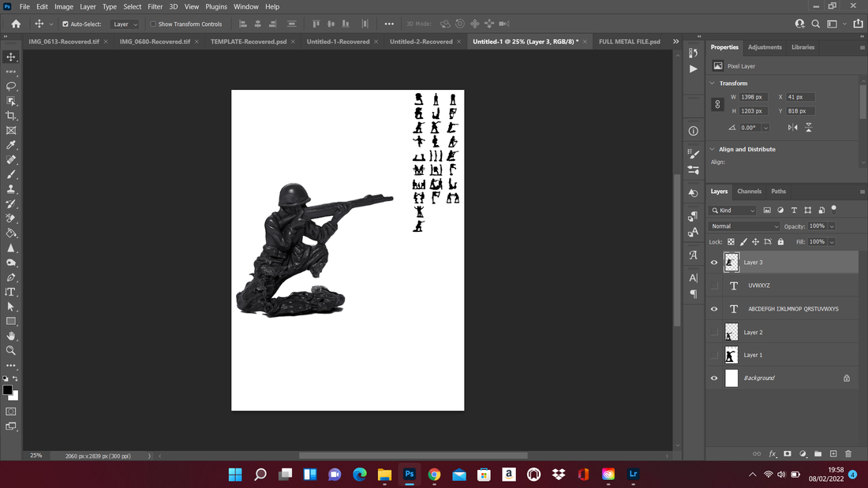The width and height of the screenshot is (868, 488).
Task: Toggle Quick Mask mode icon
Action: pyautogui.click(x=10, y=412)
